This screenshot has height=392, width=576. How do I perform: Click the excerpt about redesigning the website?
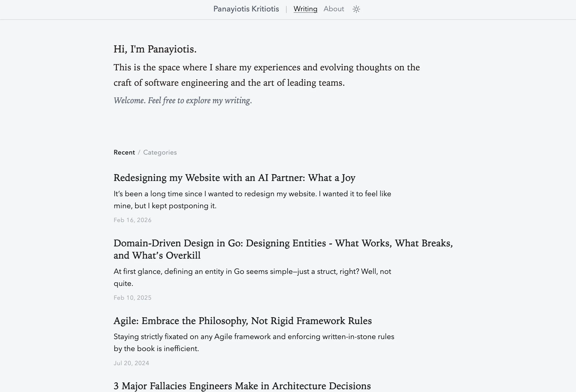pos(252,200)
